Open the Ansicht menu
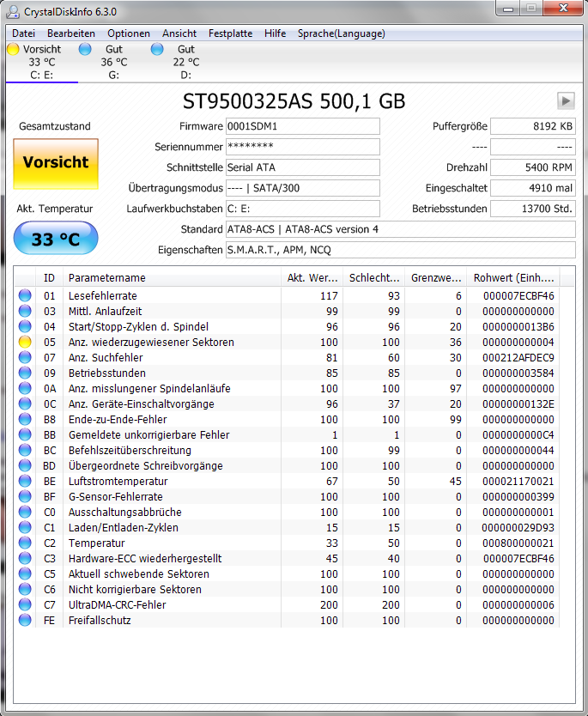This screenshot has height=716, width=588. [x=179, y=33]
